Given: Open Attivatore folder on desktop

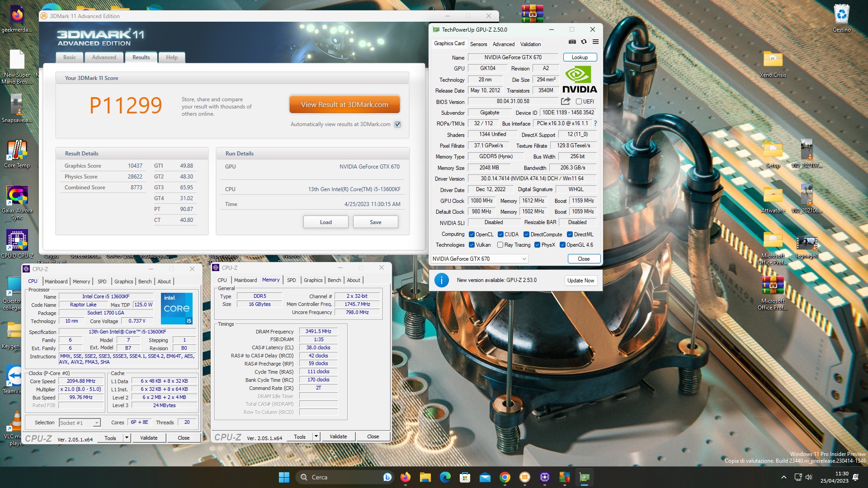Looking at the screenshot, I should 773,199.
